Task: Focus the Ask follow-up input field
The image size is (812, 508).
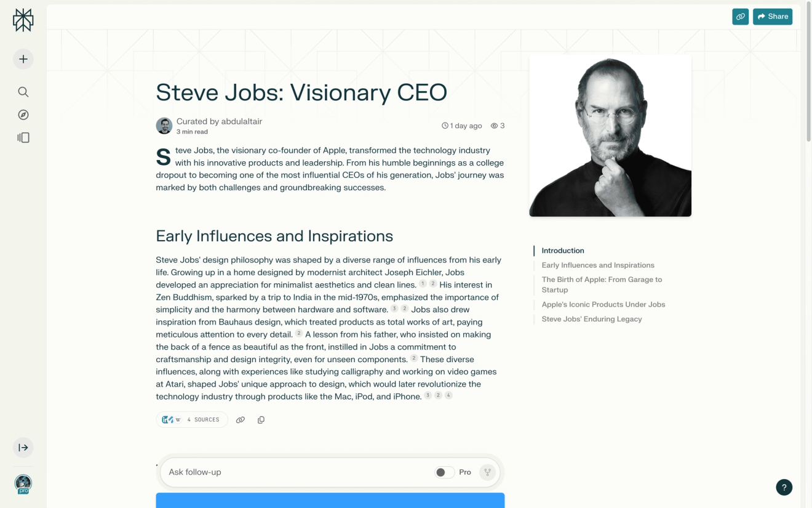Action: coord(300,472)
